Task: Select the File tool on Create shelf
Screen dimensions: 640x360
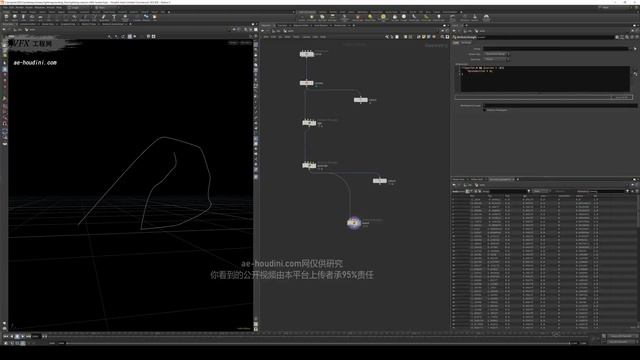Action: click(155, 17)
